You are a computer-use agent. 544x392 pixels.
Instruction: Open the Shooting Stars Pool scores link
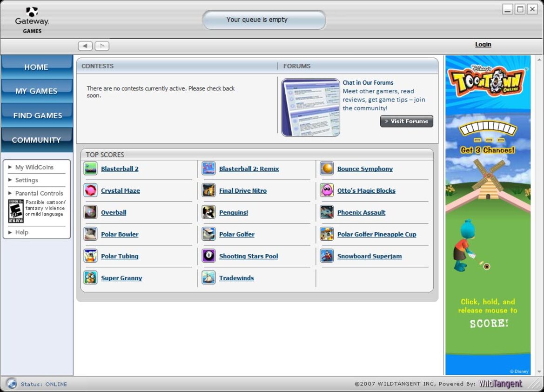pyautogui.click(x=248, y=256)
